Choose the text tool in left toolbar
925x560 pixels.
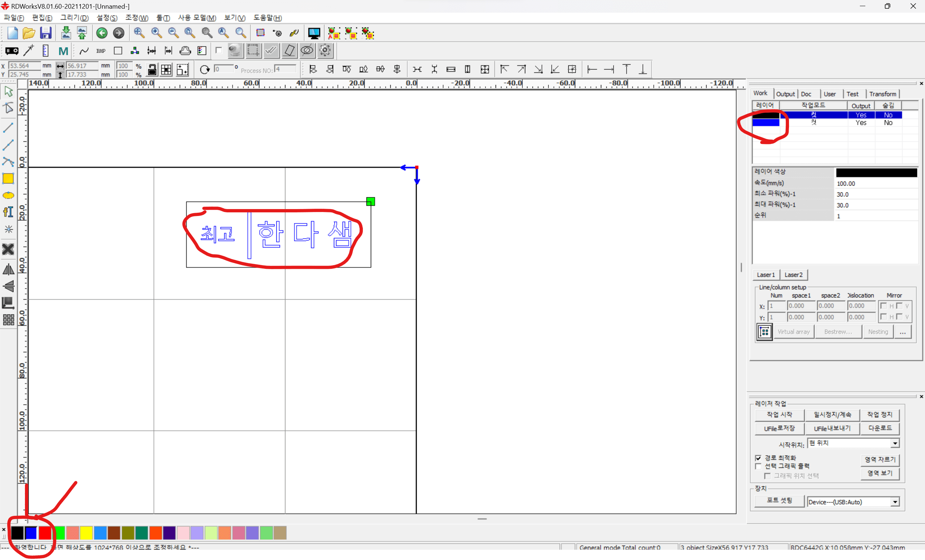pos(8,212)
